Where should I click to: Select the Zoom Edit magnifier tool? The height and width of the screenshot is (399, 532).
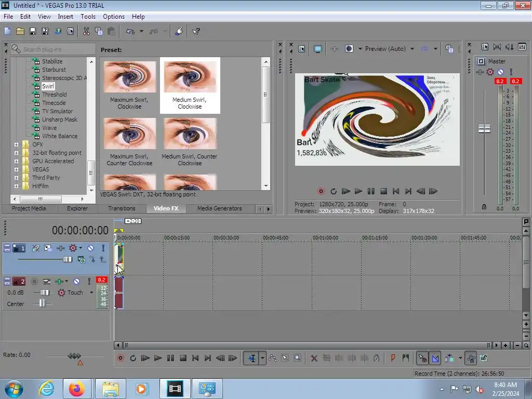tap(297, 358)
